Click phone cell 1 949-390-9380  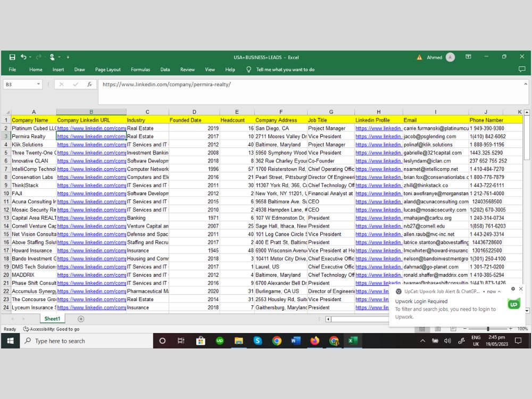point(486,128)
